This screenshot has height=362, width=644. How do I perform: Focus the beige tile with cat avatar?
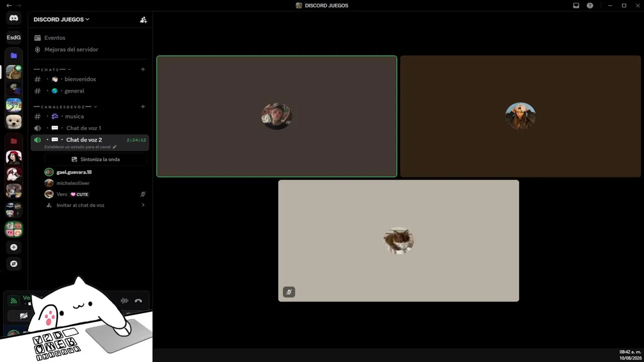click(398, 241)
